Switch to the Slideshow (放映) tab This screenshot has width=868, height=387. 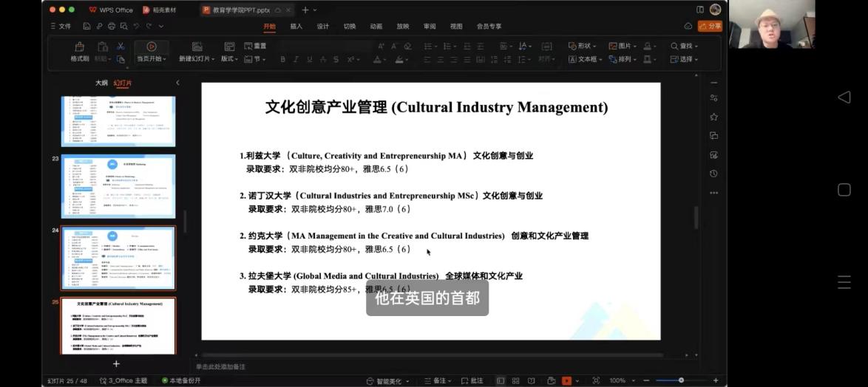(403, 26)
